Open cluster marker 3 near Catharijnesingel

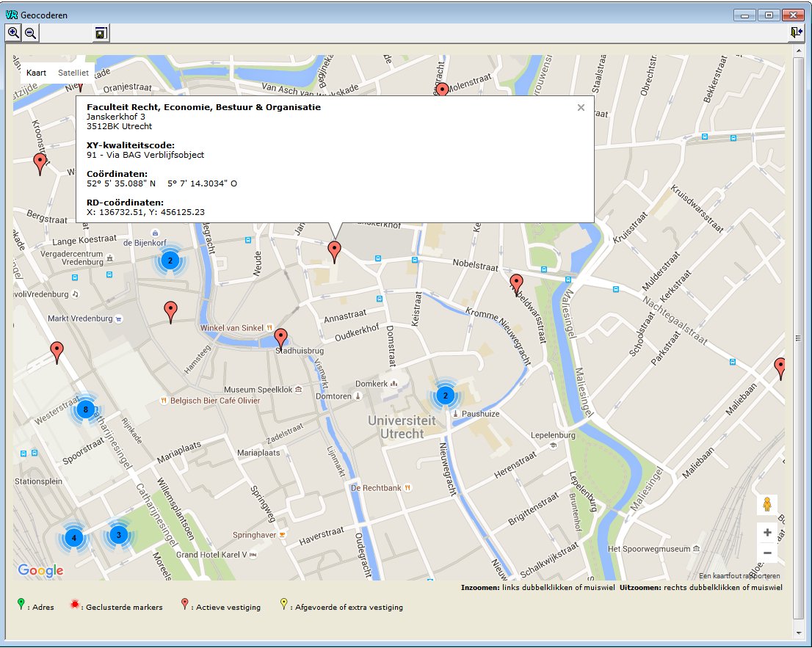119,535
